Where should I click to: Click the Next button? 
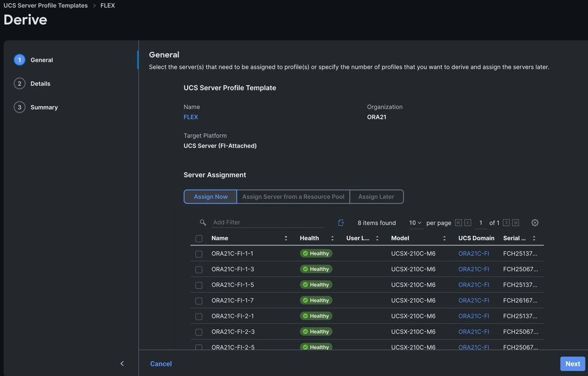[572, 364]
